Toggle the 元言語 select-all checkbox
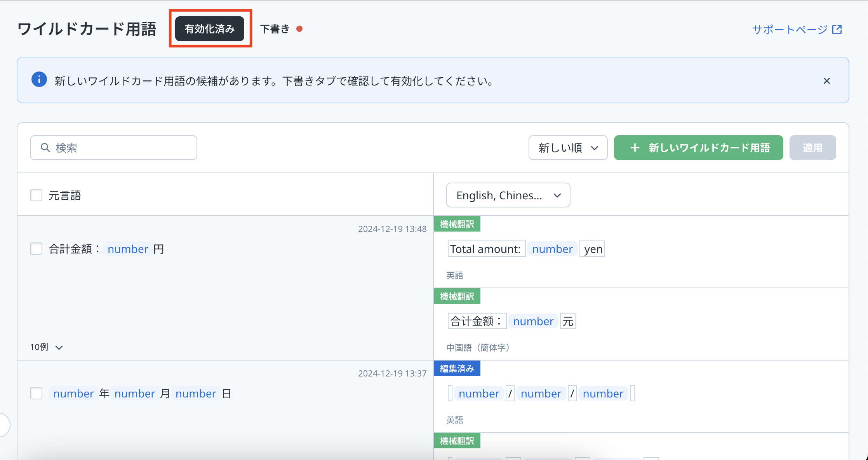Screen dimensions: 868x460 coord(36,195)
